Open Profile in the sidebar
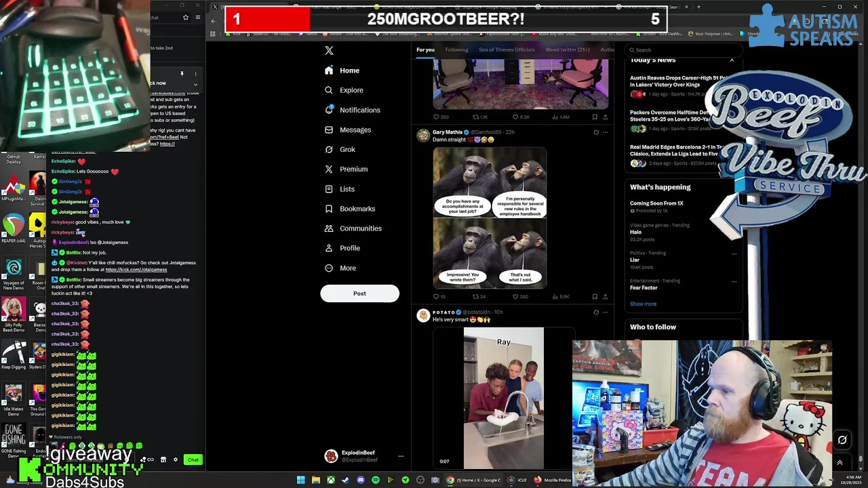Image resolution: width=868 pixels, height=488 pixels. pyautogui.click(x=342, y=248)
